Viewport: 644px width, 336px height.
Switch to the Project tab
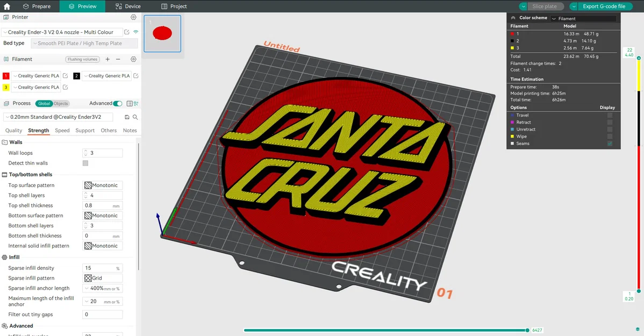pos(174,6)
